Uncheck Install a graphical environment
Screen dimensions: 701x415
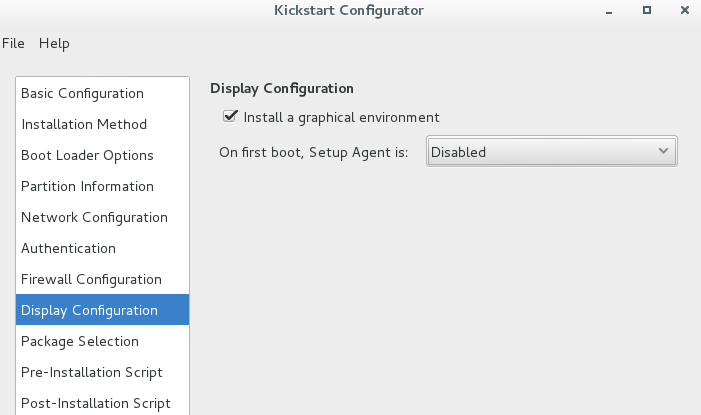pos(230,116)
